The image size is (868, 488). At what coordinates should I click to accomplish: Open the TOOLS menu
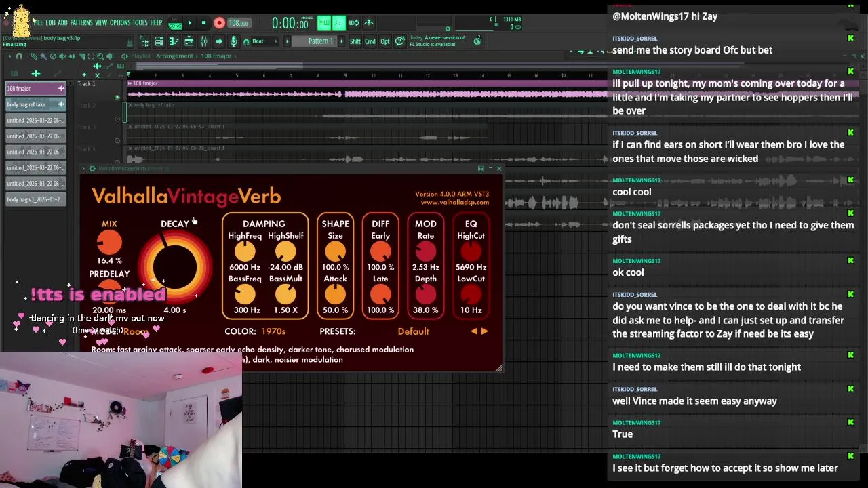(x=140, y=22)
